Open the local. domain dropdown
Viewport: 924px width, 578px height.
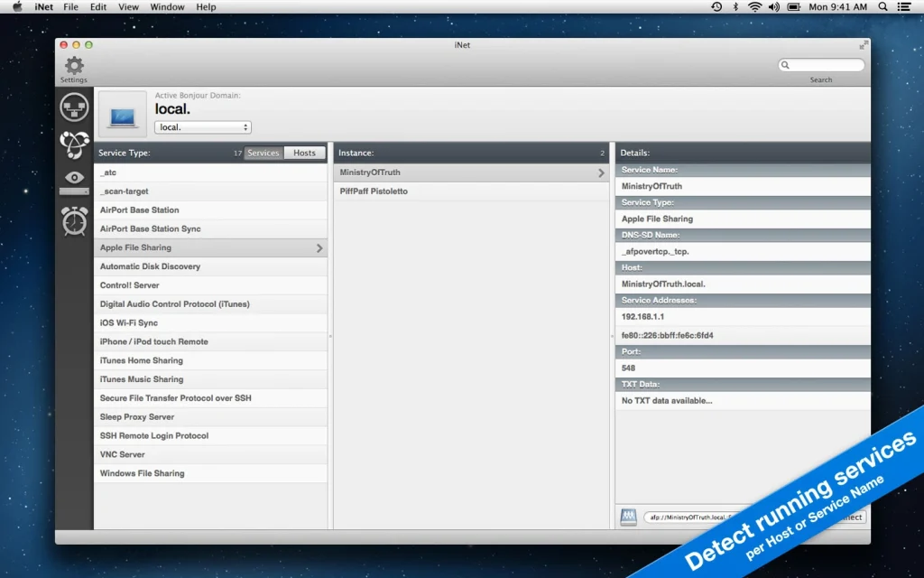click(203, 126)
